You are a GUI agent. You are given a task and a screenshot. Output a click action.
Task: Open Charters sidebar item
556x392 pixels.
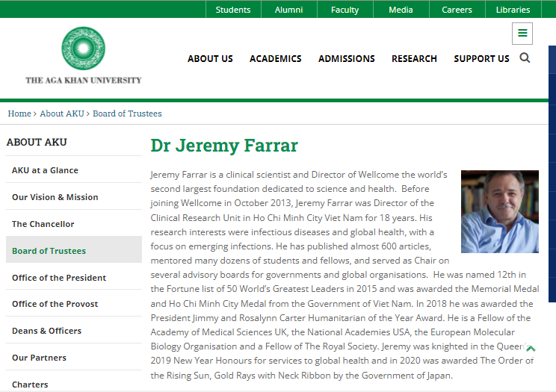point(74,383)
